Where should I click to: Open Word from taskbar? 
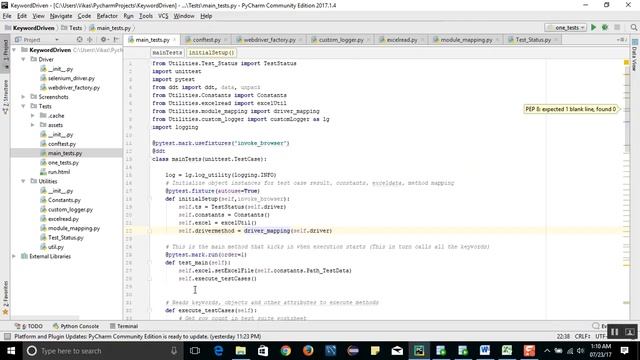(x=484, y=351)
